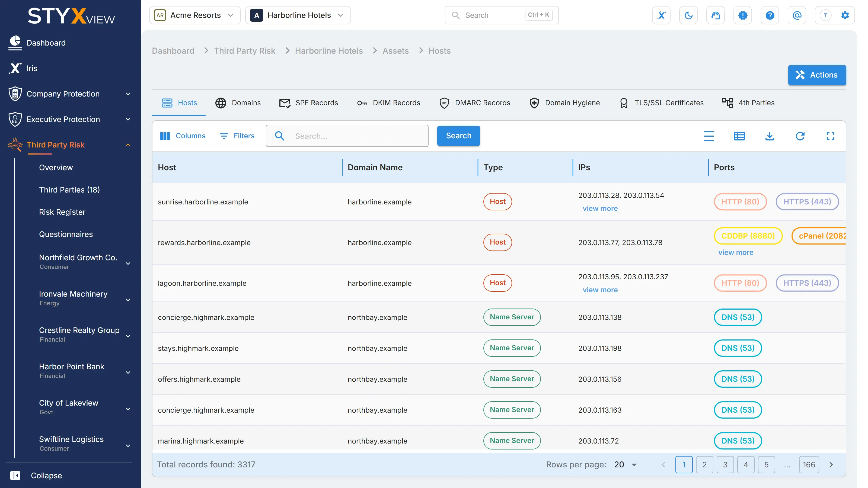Click the T user avatar
The image size is (868, 488).
click(825, 15)
